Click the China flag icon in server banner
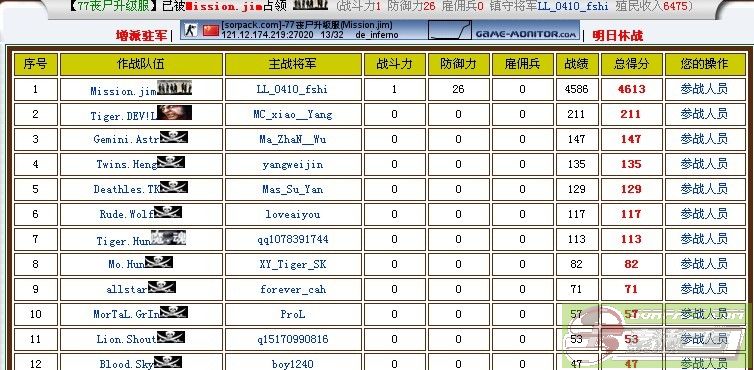 tap(211, 30)
